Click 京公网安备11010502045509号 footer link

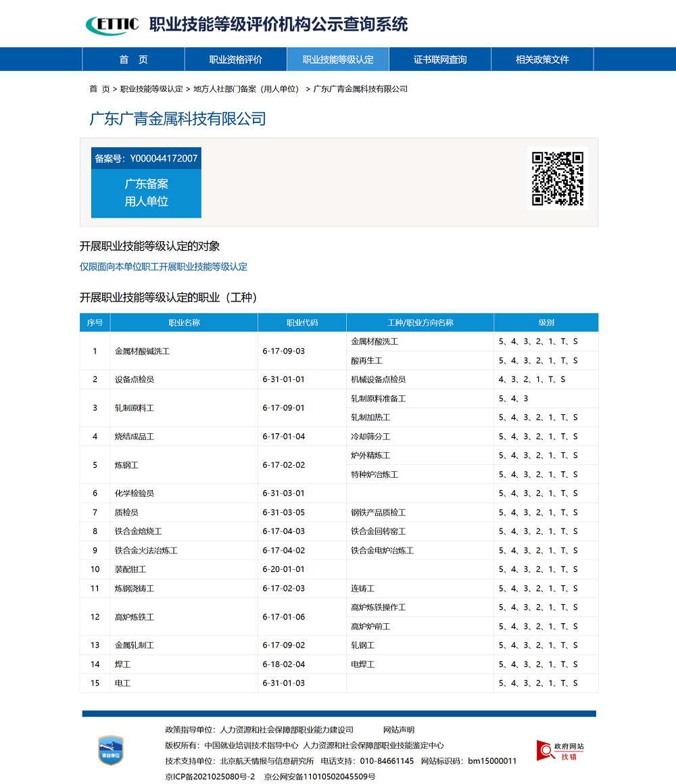pos(319,777)
